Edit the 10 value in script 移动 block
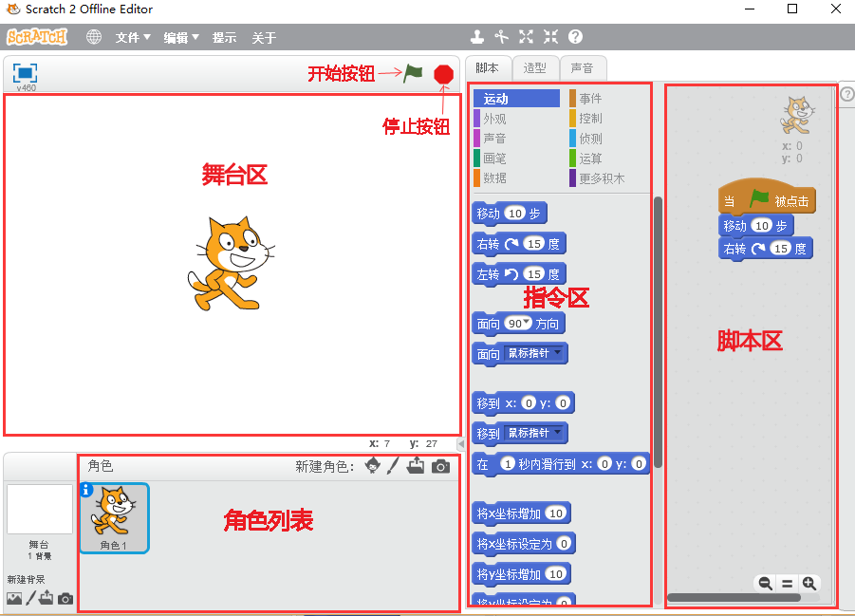The image size is (855, 616). click(x=762, y=226)
